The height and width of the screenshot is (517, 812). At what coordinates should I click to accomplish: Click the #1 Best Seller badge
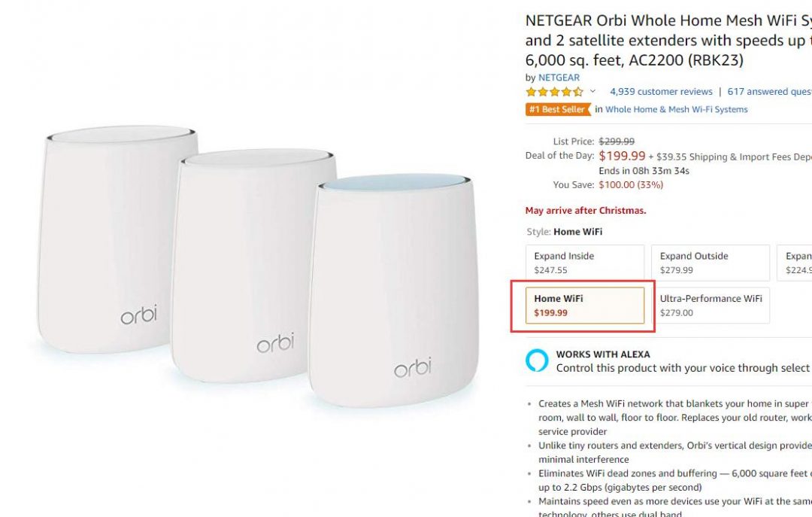tap(557, 109)
